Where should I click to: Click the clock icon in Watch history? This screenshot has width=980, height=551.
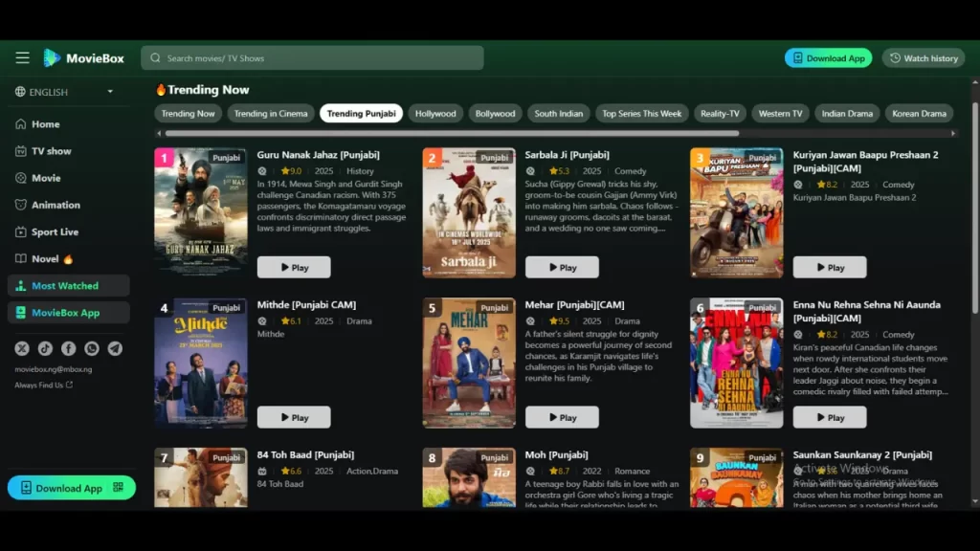point(895,57)
